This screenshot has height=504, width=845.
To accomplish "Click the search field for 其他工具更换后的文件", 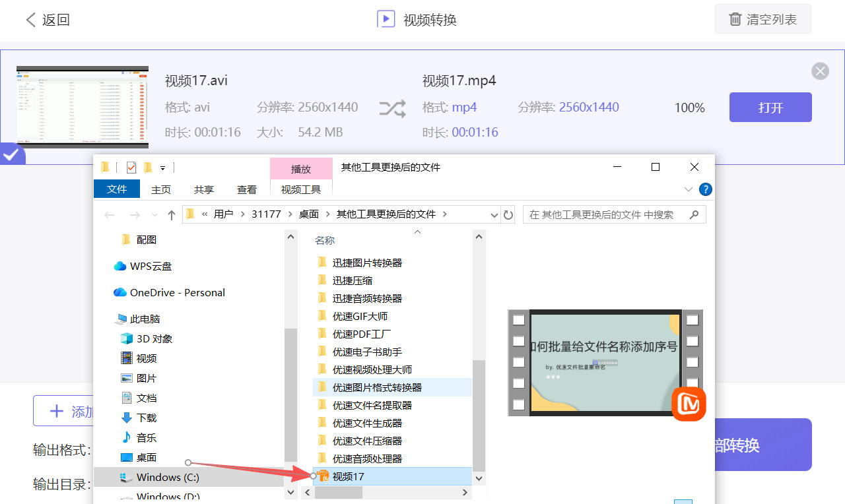I will [615, 214].
